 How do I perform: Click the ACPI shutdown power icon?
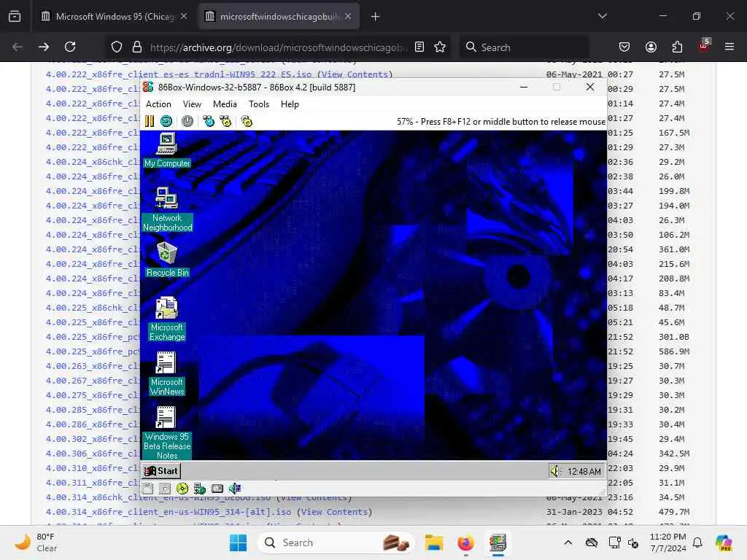[187, 122]
